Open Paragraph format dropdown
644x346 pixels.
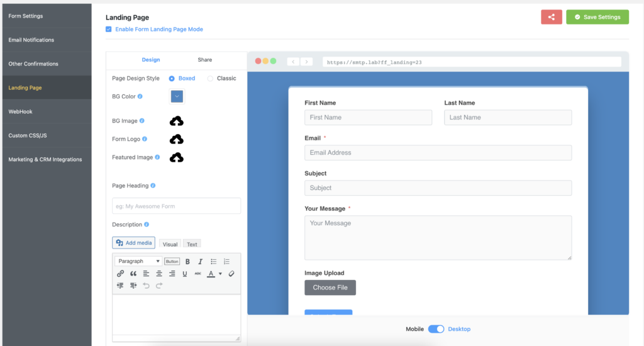(x=138, y=261)
